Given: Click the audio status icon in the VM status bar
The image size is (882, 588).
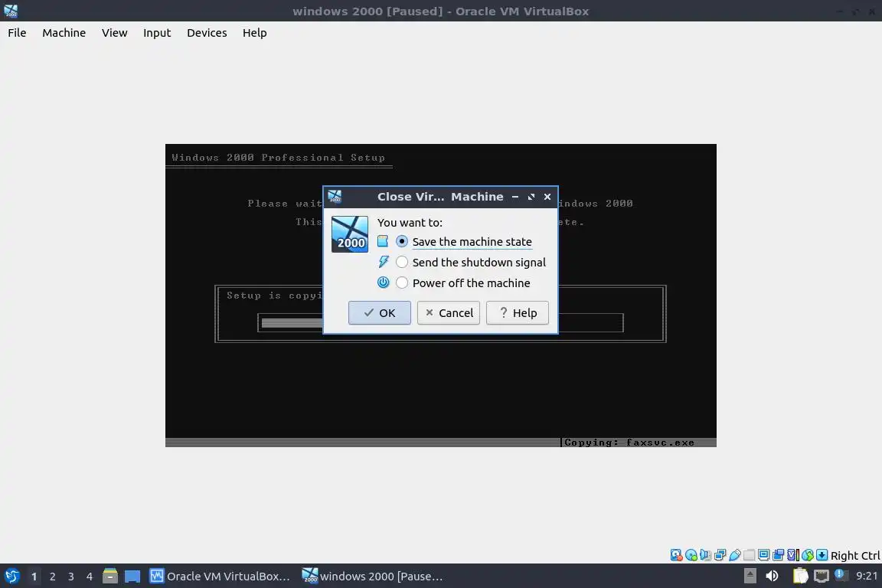Looking at the screenshot, I should pyautogui.click(x=705, y=555).
